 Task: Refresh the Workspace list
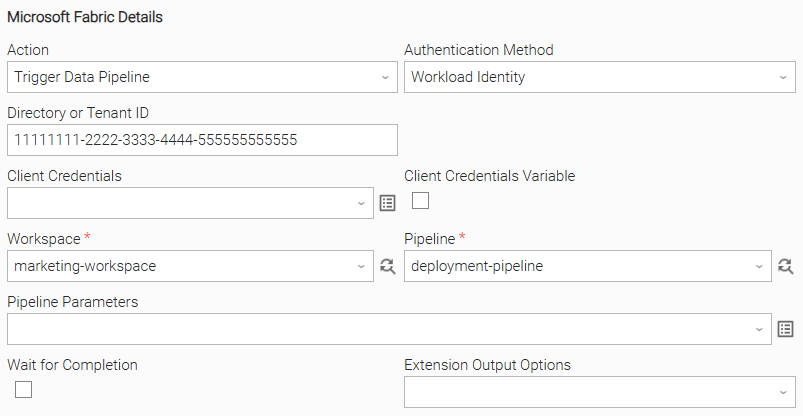387,266
